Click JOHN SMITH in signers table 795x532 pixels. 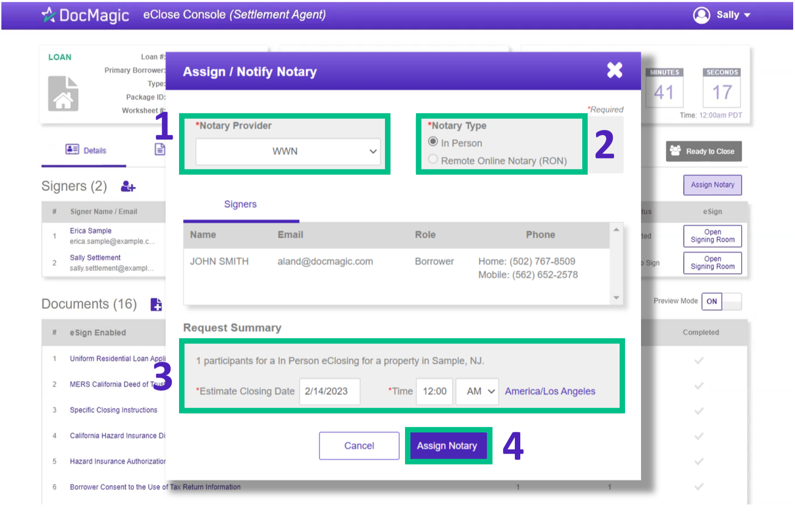[219, 261]
